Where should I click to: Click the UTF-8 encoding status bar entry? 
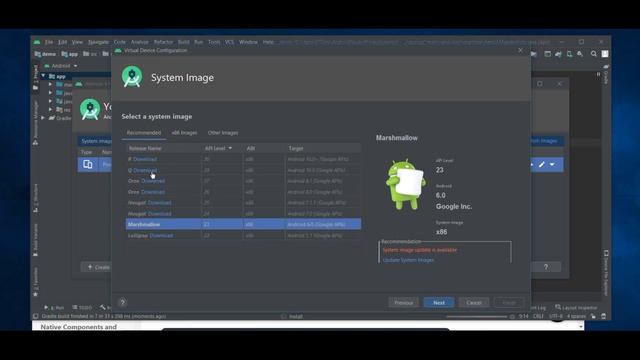[556, 316]
